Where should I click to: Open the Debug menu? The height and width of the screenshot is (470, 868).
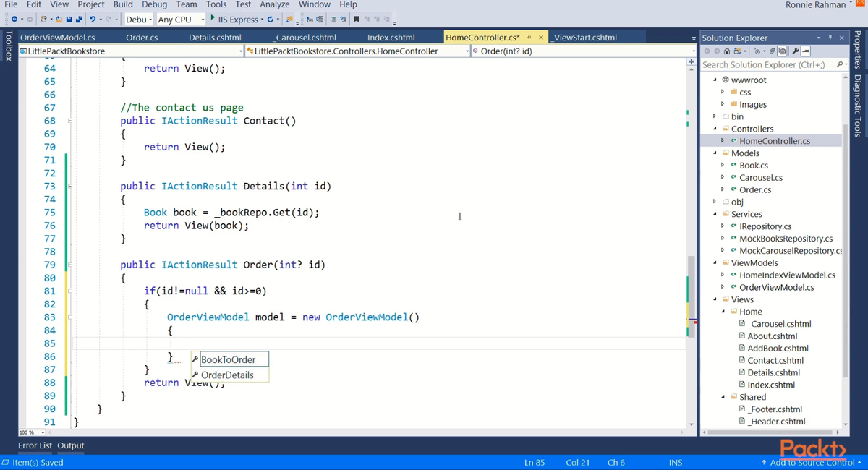[154, 4]
